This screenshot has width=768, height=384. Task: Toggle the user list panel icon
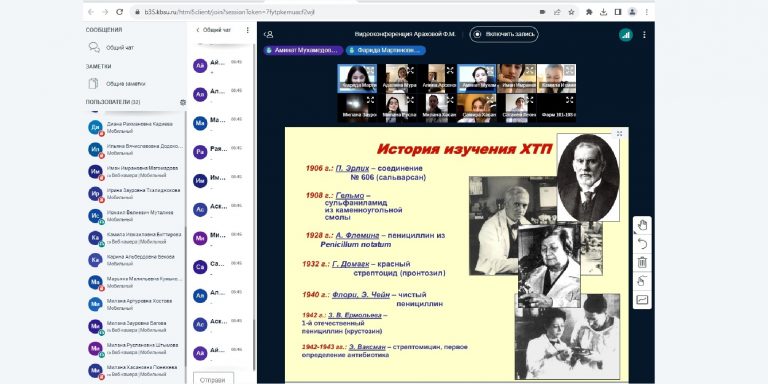coord(268,35)
